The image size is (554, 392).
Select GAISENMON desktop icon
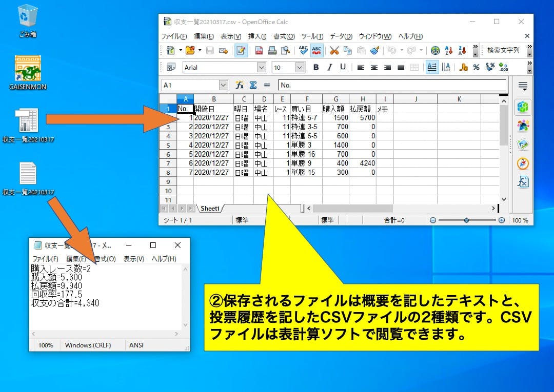(x=28, y=73)
